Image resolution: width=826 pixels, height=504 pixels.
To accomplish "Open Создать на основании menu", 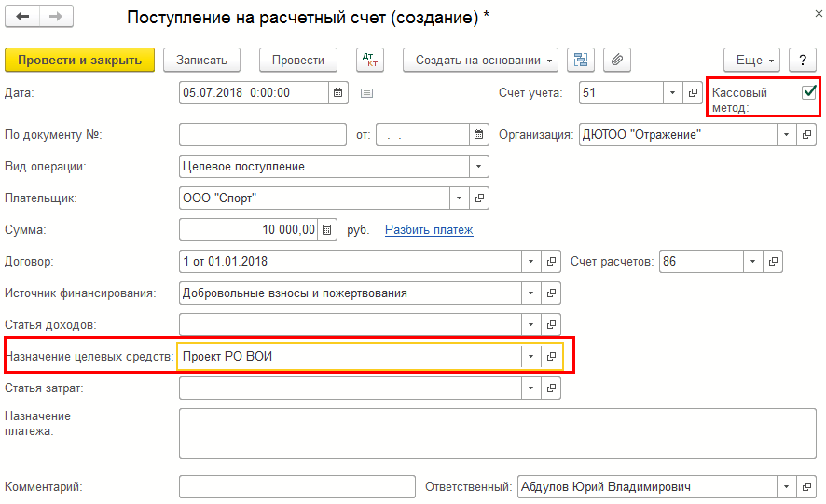I will coord(480,60).
